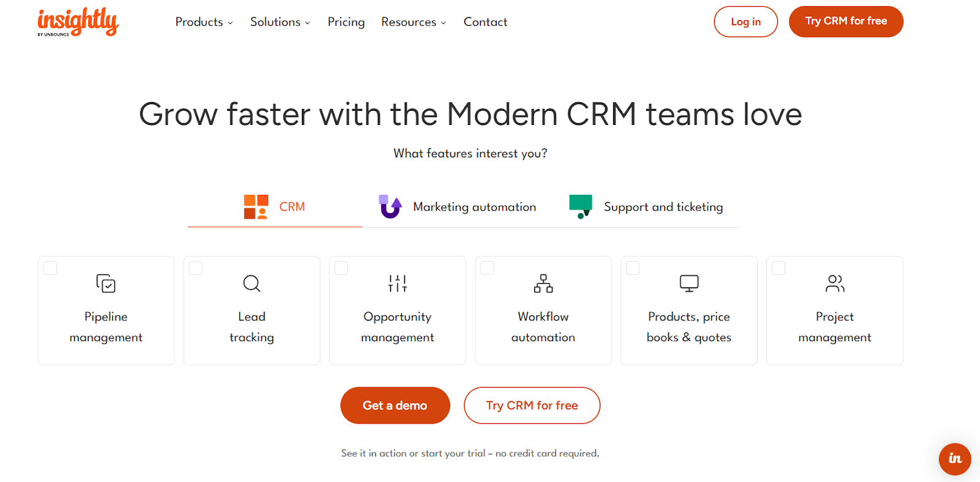Click the Pipeline management card icon
The image size is (980, 482).
click(106, 284)
